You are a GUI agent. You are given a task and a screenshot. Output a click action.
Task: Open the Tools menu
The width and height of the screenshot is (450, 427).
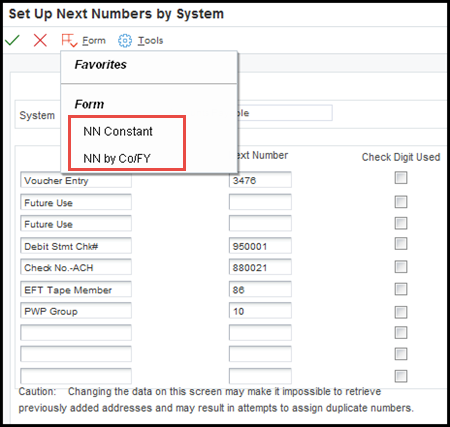pyautogui.click(x=150, y=41)
